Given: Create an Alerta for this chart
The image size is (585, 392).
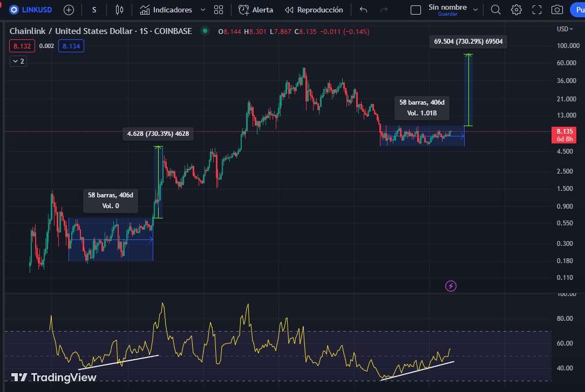Looking at the screenshot, I should tap(256, 10).
